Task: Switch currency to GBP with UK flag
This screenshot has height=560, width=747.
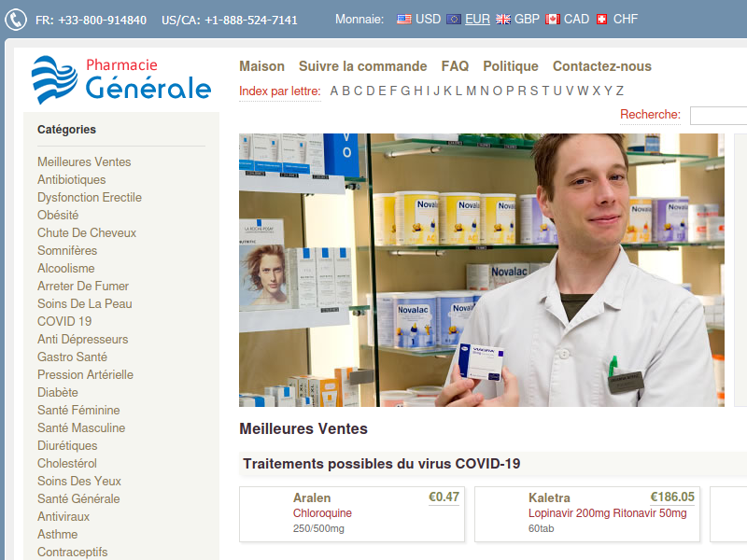Action: point(517,19)
